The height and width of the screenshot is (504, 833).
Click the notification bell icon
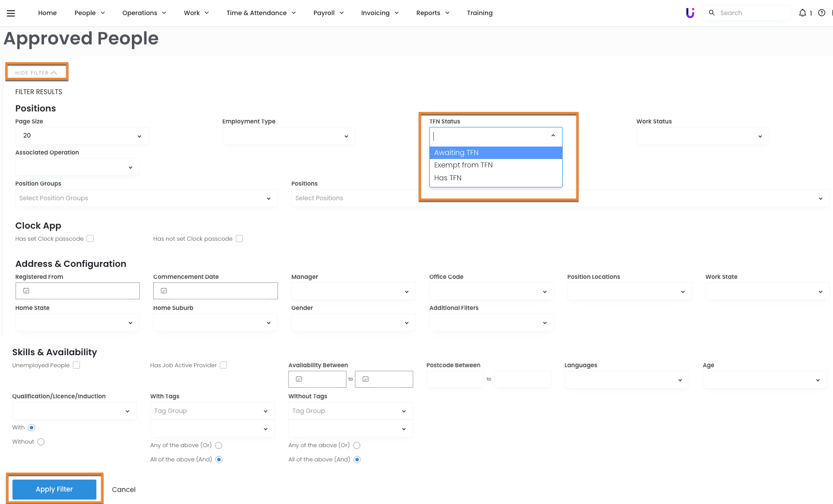point(802,13)
